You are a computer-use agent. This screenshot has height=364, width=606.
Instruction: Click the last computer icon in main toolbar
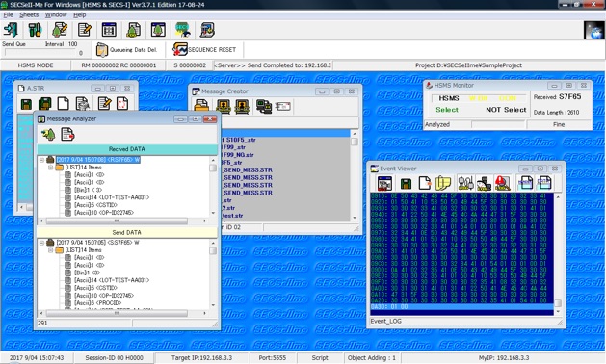coord(207,30)
